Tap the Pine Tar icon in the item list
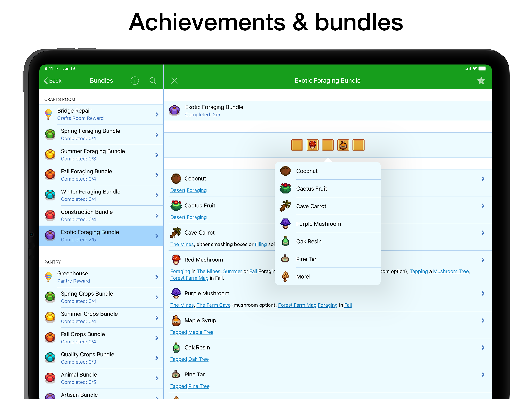The height and width of the screenshot is (399, 532). coord(176,374)
